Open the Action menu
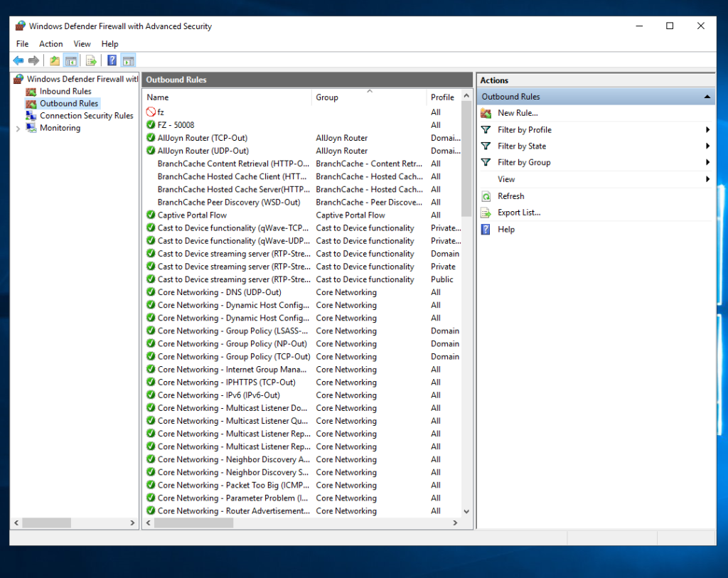Screen dimensions: 728x578 coord(50,43)
